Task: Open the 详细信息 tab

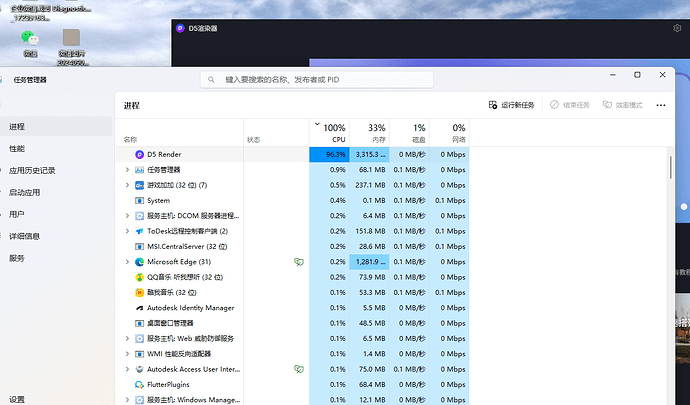Action: [56, 236]
